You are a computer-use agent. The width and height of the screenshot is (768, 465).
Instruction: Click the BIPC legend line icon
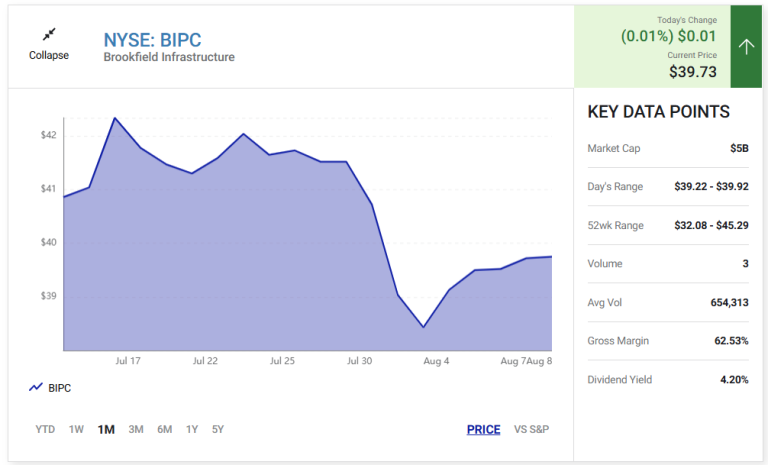point(36,388)
